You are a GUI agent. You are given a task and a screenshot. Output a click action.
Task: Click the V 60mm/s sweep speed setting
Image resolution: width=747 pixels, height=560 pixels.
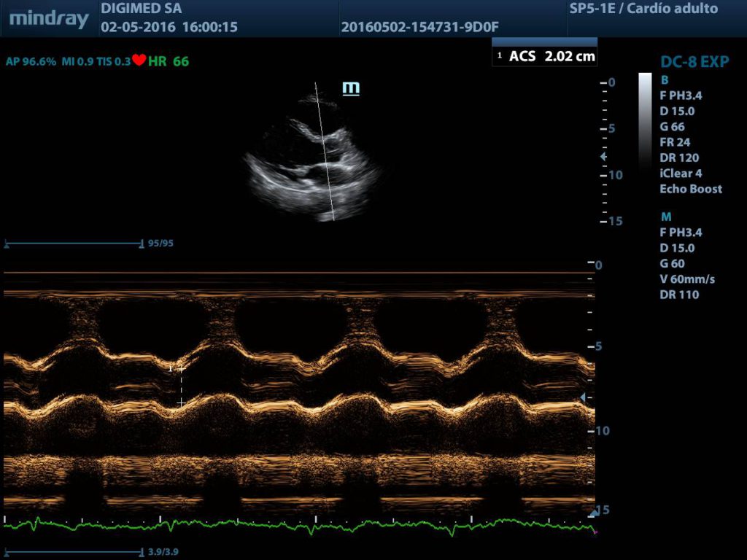[688, 279]
